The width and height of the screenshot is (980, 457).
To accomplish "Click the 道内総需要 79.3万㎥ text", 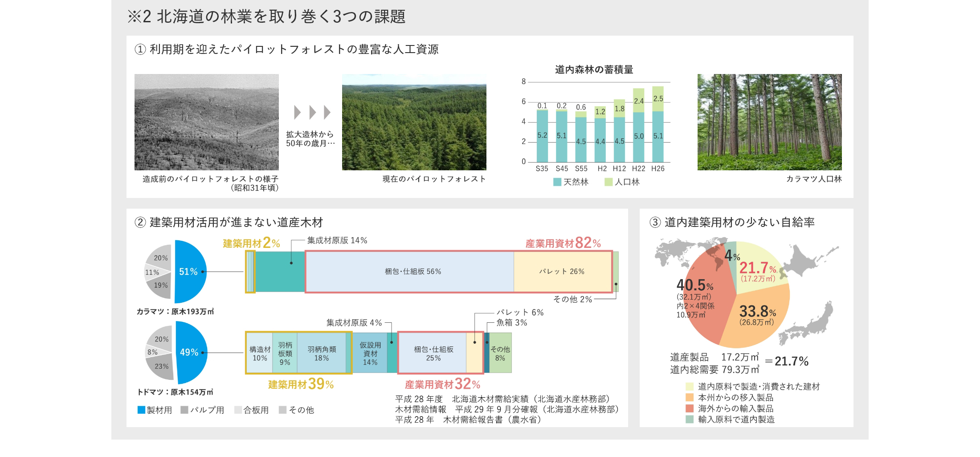I will point(715,370).
